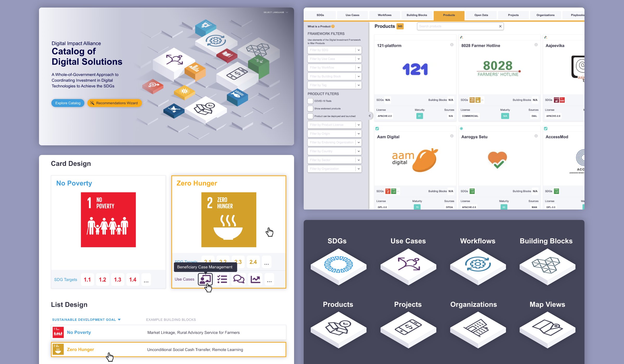The image size is (624, 364).
Task: Select the Open Data tab
Action: [x=480, y=15]
